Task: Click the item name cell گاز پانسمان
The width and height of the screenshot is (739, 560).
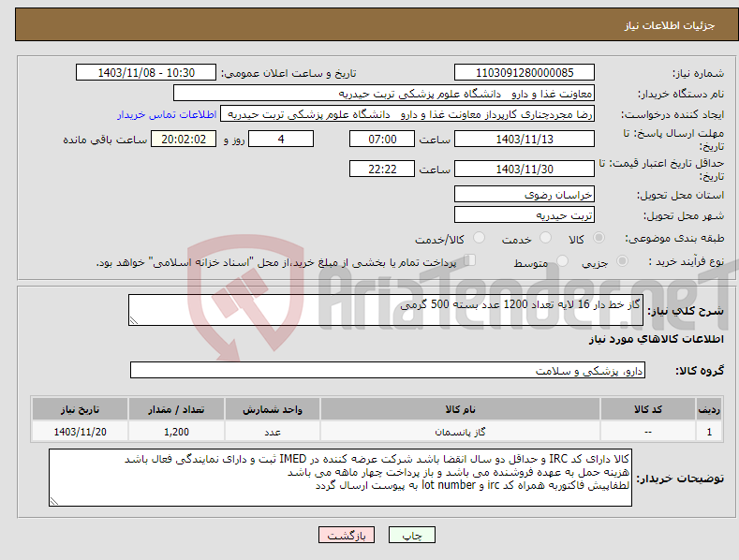Action: click(460, 432)
